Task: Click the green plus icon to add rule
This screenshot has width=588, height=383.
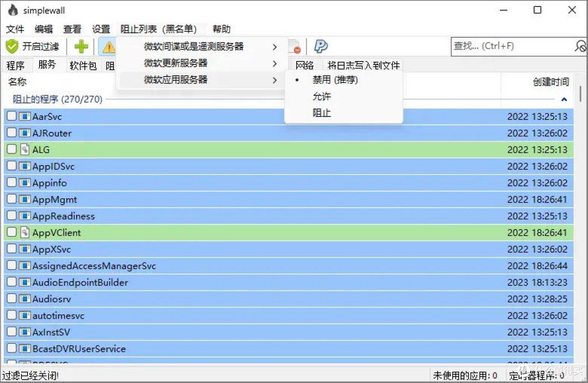Action: [81, 46]
